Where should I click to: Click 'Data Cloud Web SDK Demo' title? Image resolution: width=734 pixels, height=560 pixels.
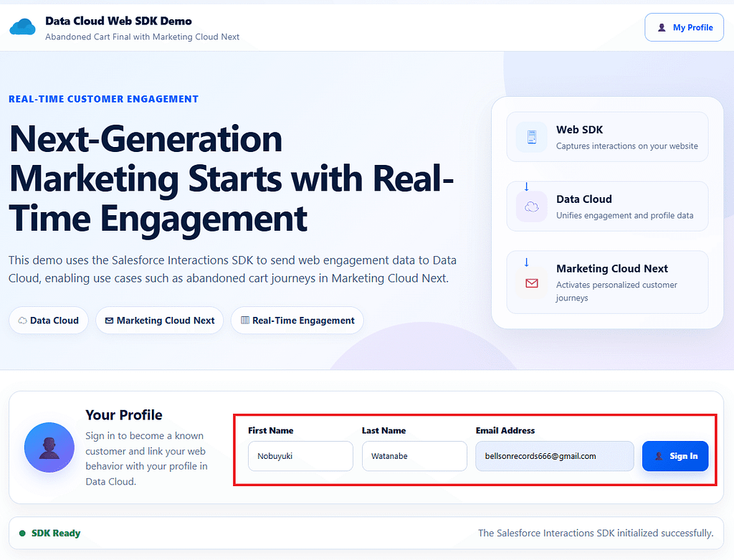click(118, 21)
